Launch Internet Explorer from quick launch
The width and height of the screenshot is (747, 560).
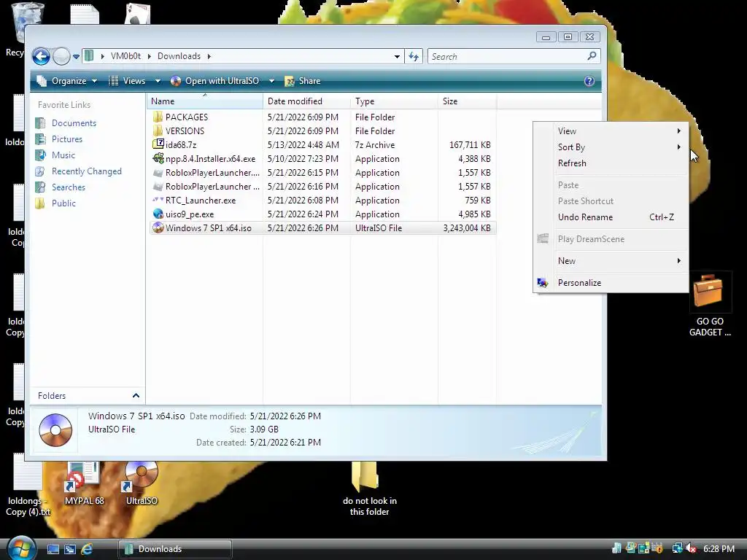pos(87,550)
